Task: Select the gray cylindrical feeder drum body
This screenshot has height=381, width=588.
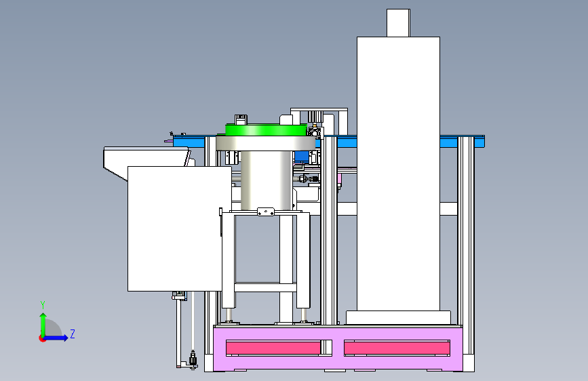Action: [267, 181]
